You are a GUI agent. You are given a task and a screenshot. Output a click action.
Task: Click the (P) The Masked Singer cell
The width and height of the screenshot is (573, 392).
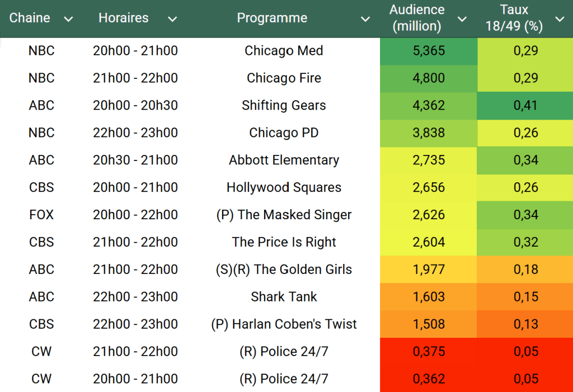[284, 215]
